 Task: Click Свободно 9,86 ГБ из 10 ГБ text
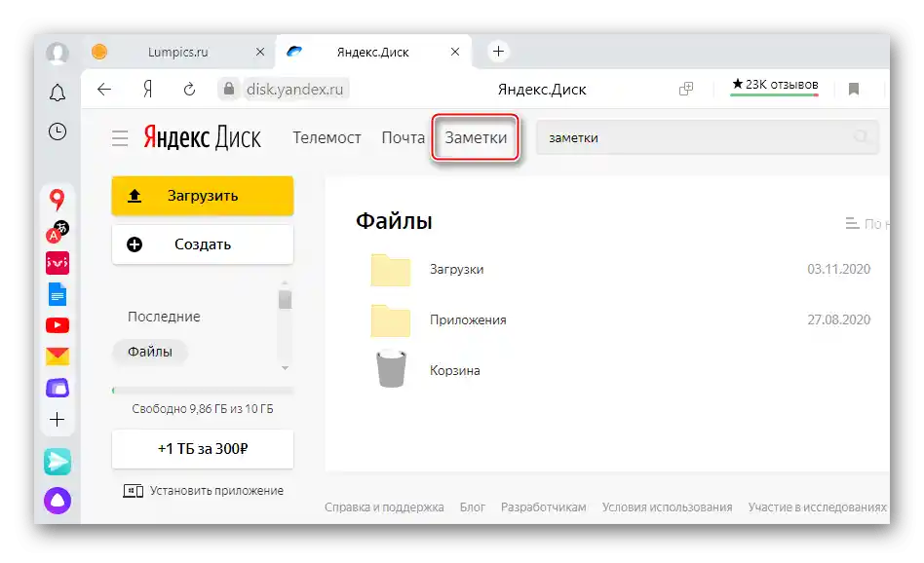pos(202,409)
